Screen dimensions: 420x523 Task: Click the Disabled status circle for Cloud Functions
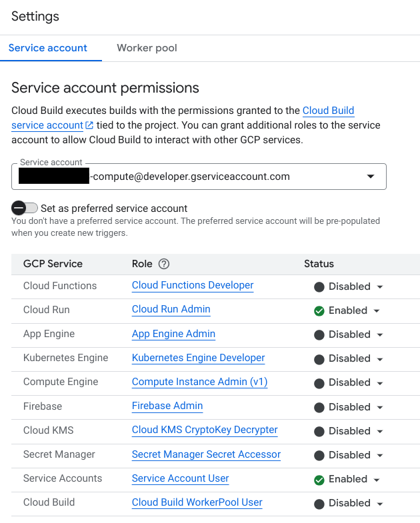tap(319, 286)
